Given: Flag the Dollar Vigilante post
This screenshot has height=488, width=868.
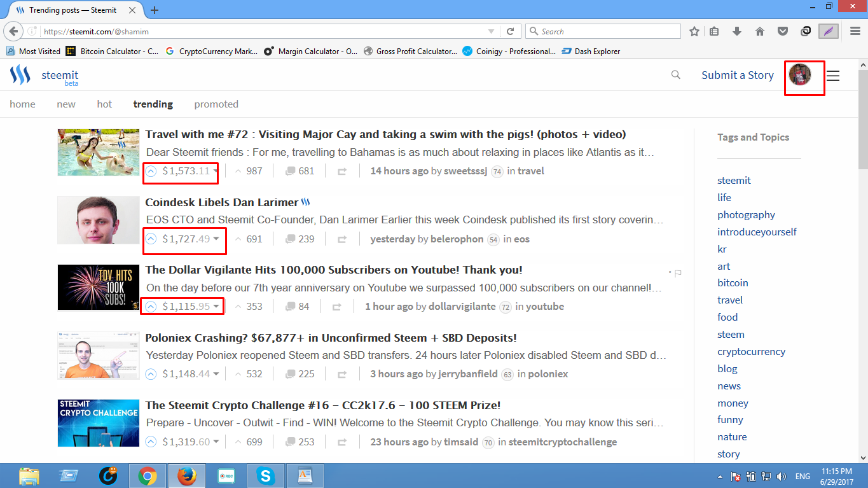Looking at the screenshot, I should coord(678,273).
